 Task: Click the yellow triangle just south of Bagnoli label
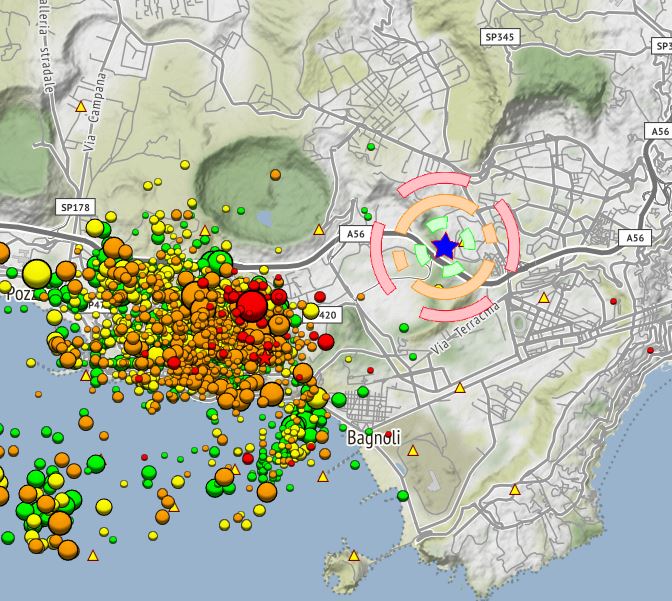coord(414,451)
